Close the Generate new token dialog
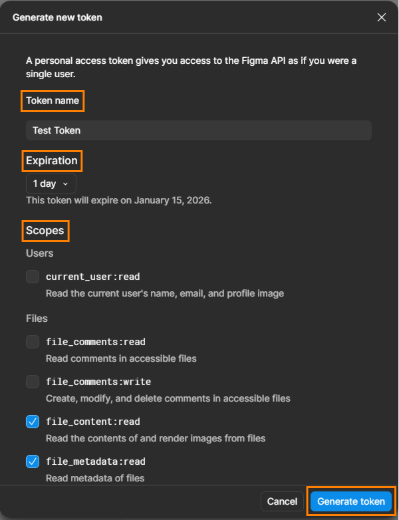The height and width of the screenshot is (520, 399). click(x=381, y=17)
